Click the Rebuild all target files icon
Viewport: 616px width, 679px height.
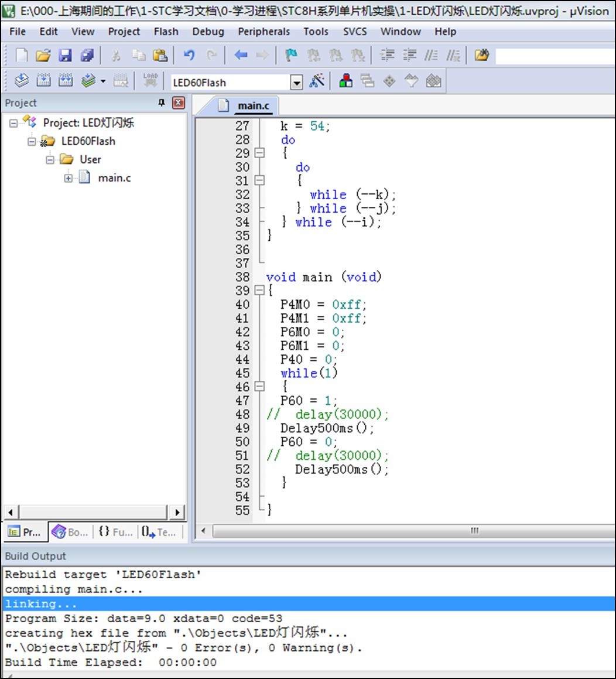[x=66, y=81]
